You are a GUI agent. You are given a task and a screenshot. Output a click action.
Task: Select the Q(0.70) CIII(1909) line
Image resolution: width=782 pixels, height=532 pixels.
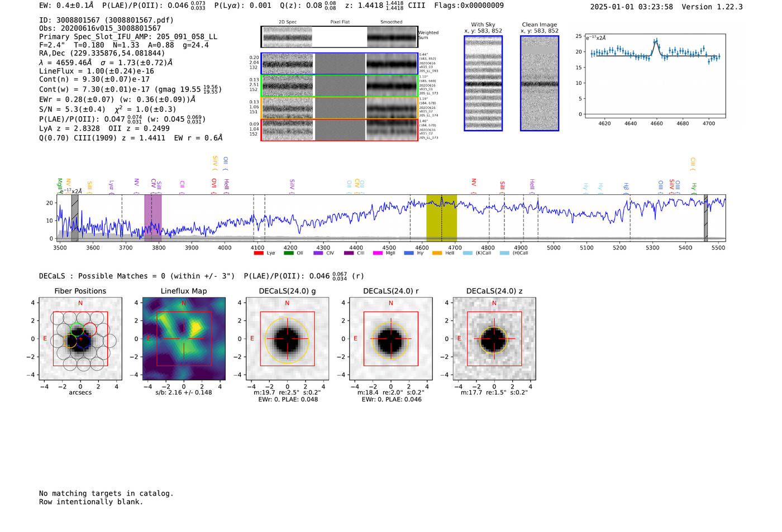[x=131, y=138]
